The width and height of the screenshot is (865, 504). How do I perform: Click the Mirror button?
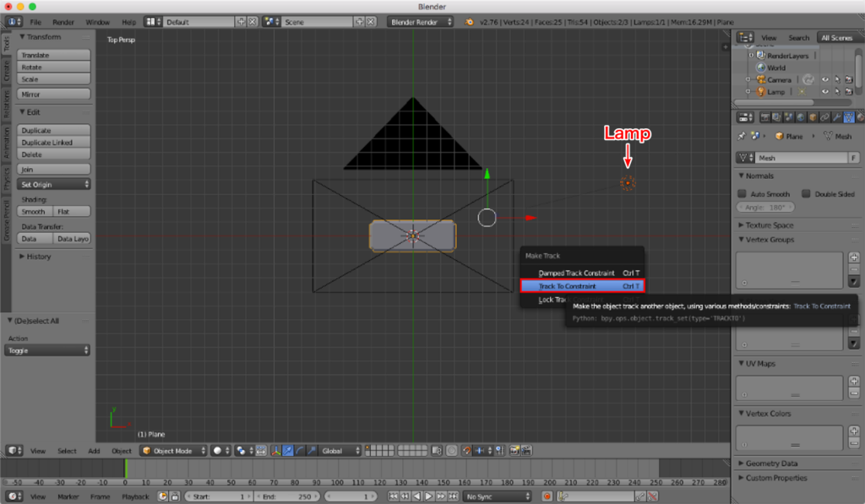click(53, 95)
